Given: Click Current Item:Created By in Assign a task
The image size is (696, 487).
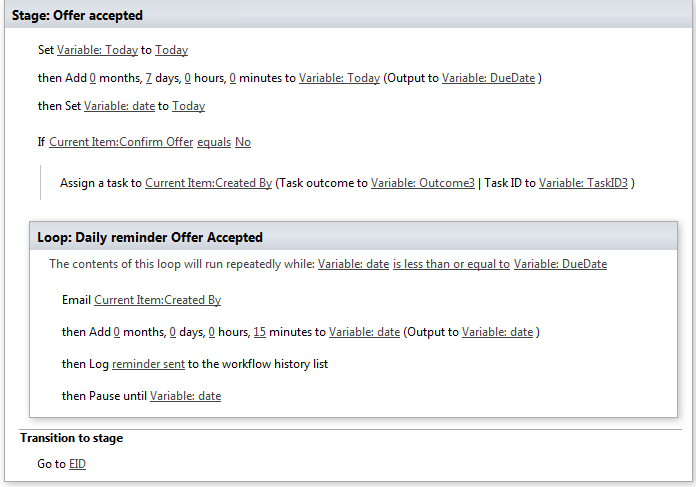Looking at the screenshot, I should point(208,183).
